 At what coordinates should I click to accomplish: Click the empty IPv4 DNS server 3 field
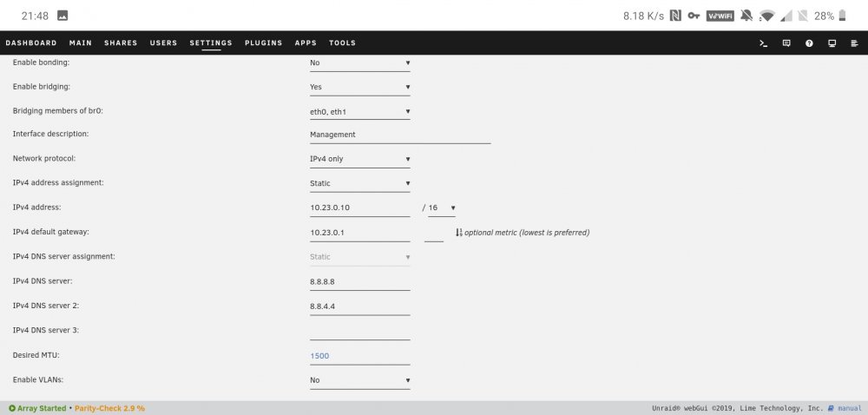click(x=360, y=331)
